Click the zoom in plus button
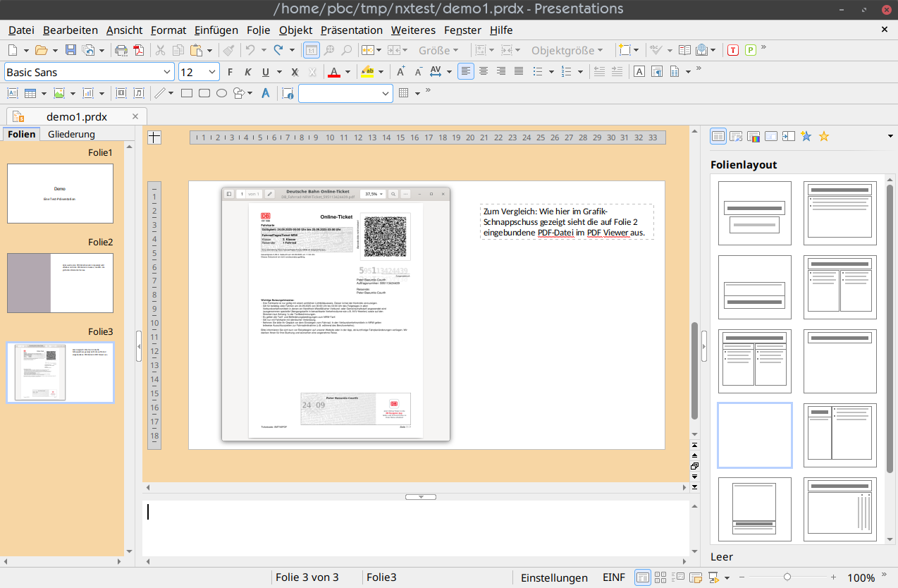This screenshot has height=588, width=898. click(833, 577)
